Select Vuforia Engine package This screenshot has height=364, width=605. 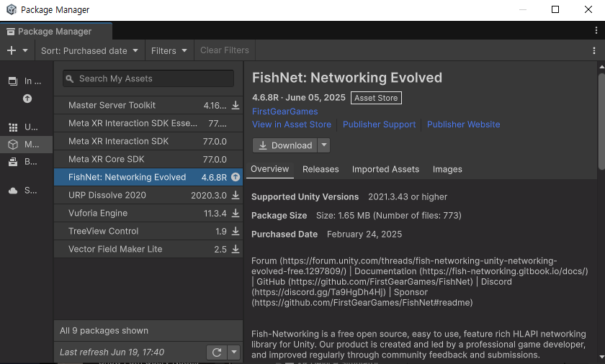pyautogui.click(x=148, y=213)
